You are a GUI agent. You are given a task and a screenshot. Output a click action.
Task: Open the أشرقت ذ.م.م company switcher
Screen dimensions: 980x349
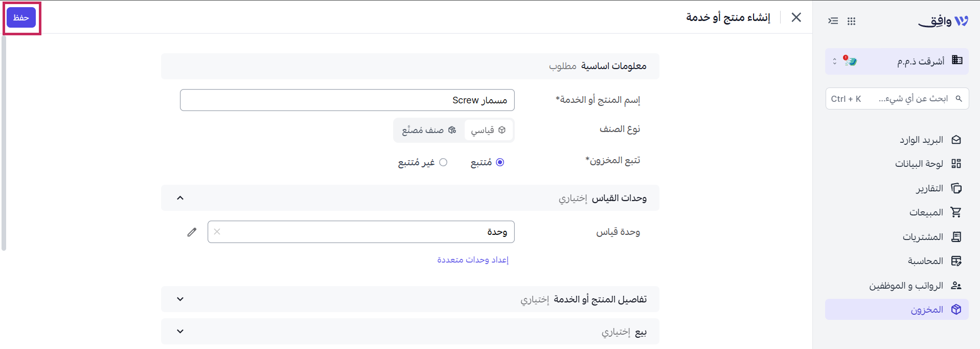click(897, 61)
